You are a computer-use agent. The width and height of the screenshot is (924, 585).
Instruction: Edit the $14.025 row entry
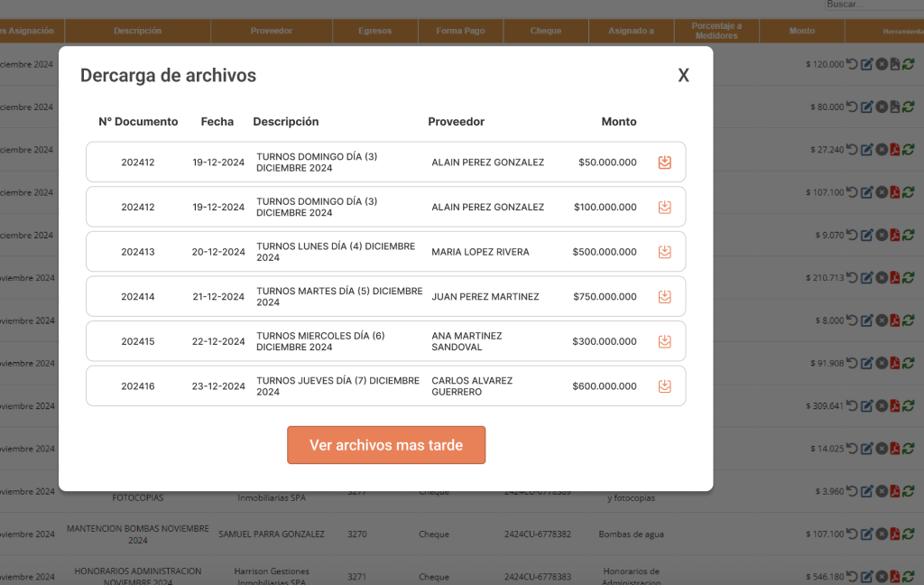(x=866, y=449)
